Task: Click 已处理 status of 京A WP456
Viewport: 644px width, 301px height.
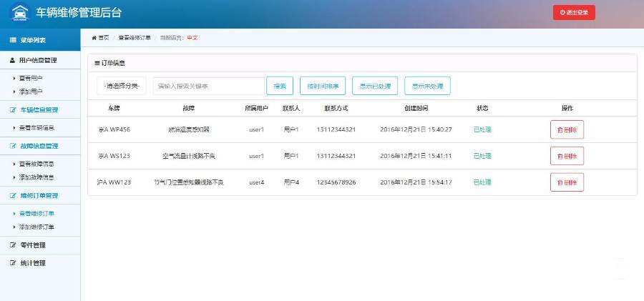Action: [482, 129]
